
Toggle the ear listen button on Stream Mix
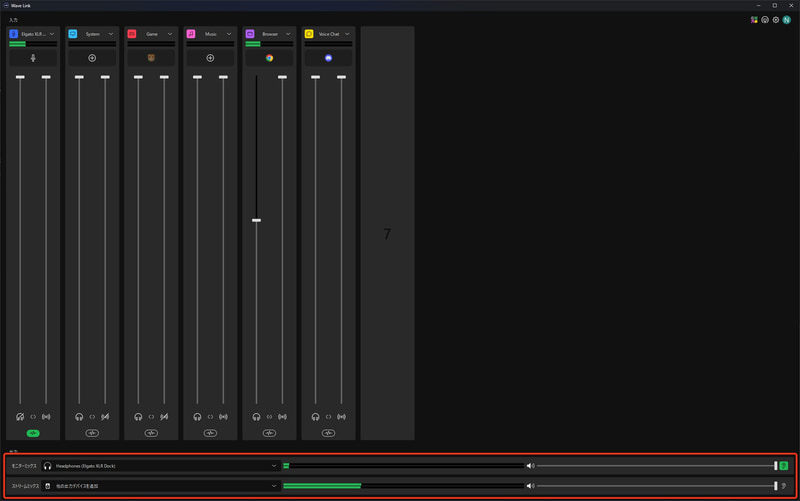click(x=784, y=486)
